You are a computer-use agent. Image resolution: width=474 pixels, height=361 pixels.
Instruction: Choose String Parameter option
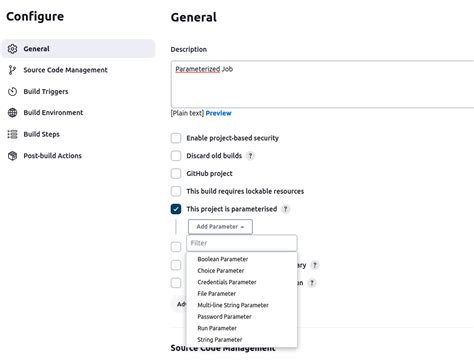(x=220, y=340)
